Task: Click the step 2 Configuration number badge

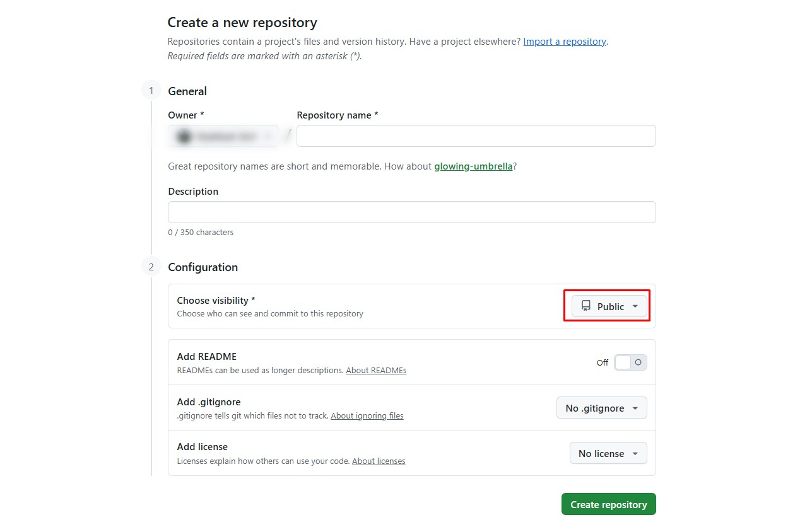Action: (x=151, y=267)
